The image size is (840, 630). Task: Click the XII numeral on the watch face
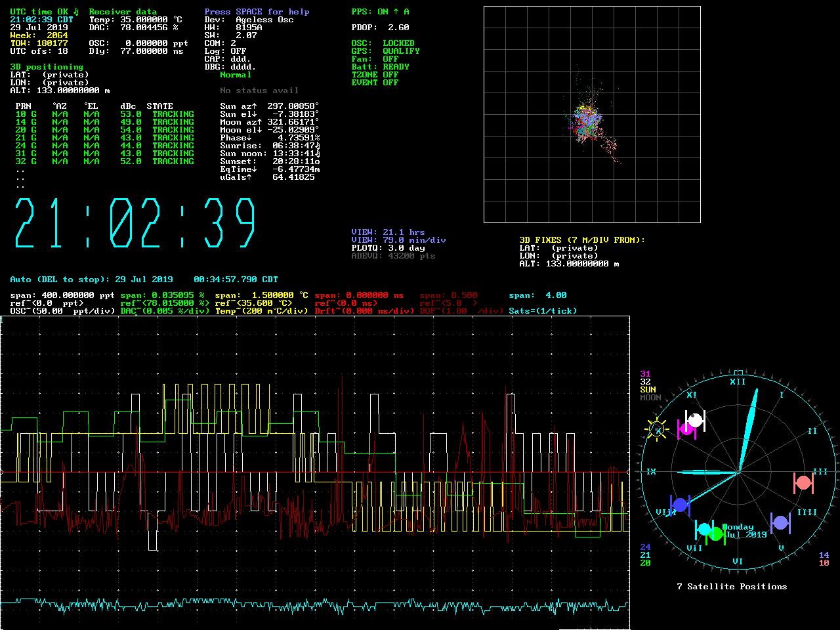738,382
